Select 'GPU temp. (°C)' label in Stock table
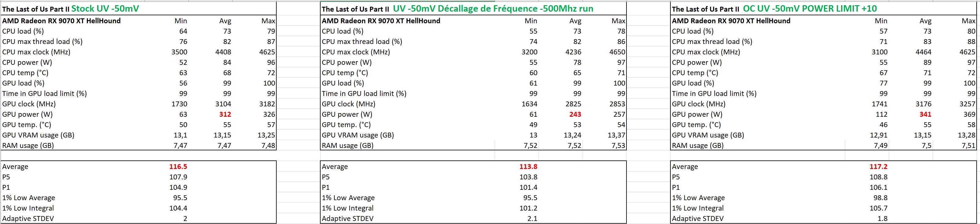 pyautogui.click(x=27, y=125)
